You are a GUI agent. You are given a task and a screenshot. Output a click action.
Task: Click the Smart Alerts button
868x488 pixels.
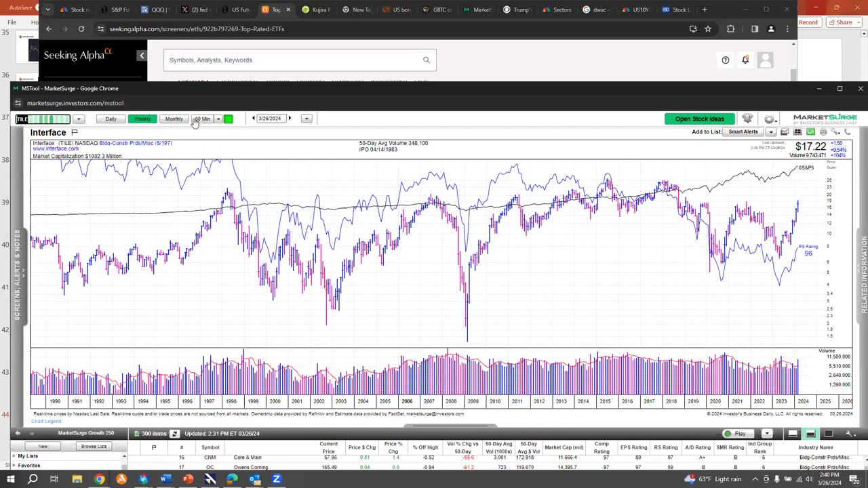743,132
